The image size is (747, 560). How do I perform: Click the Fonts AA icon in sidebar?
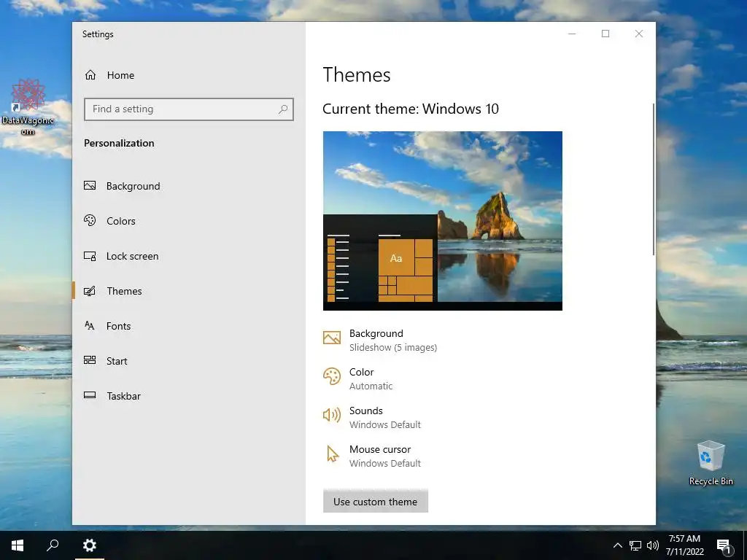(x=90, y=326)
